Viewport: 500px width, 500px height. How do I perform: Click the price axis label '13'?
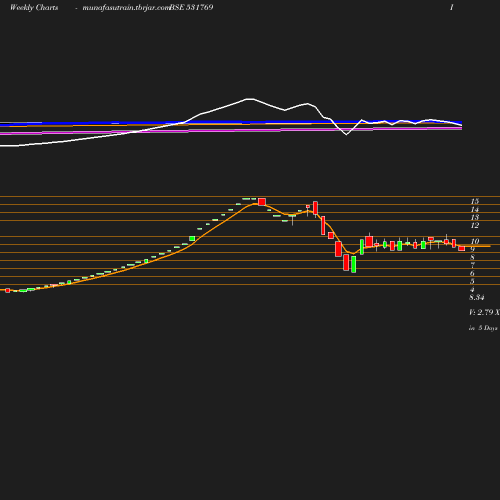[475, 217]
